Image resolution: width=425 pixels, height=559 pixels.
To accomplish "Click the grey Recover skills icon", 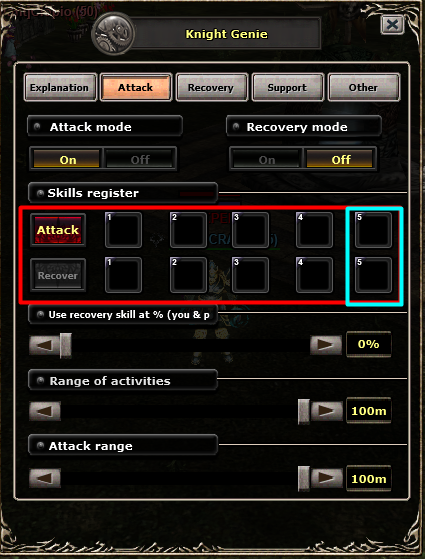I will click(58, 275).
